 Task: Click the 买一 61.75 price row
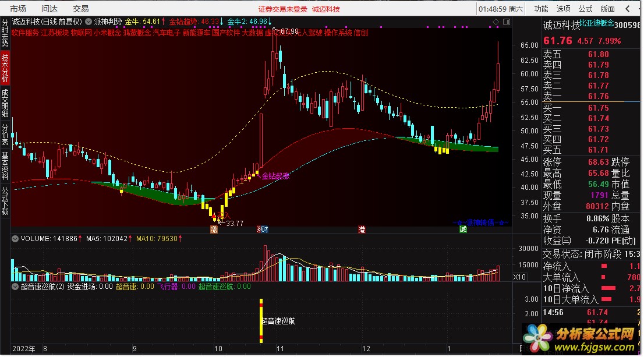pos(592,108)
